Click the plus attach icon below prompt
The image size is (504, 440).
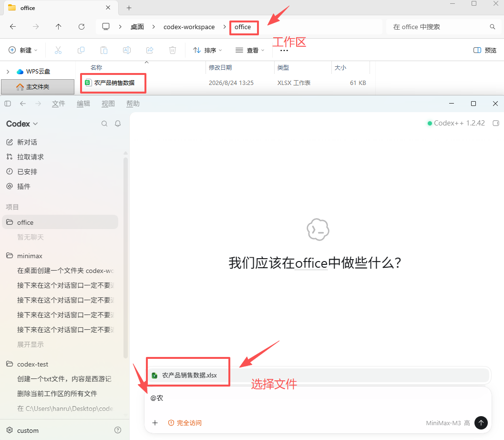click(155, 423)
